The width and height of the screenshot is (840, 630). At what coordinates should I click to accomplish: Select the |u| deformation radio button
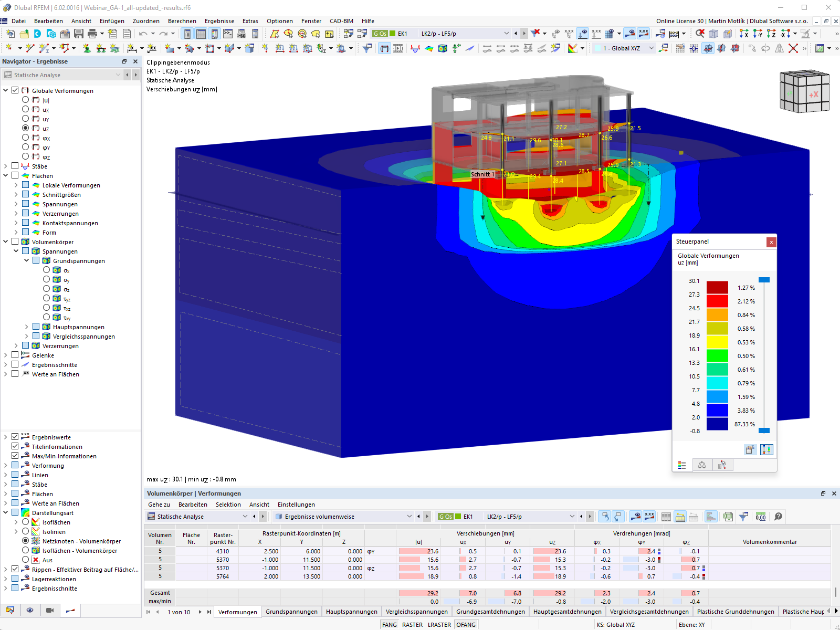pyautogui.click(x=25, y=100)
